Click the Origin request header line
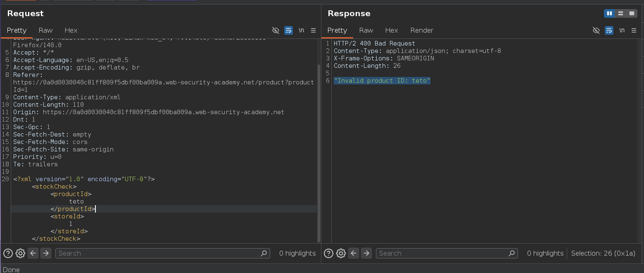Viewport: 644px width, 273px height. click(149, 112)
